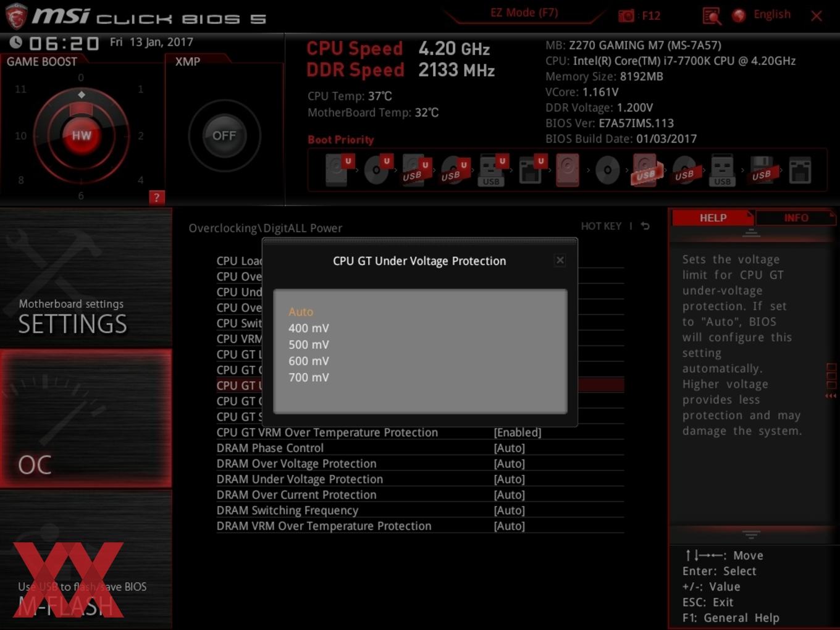
Task: Close the CPU GT Under Voltage Protection popup
Action: tap(560, 260)
